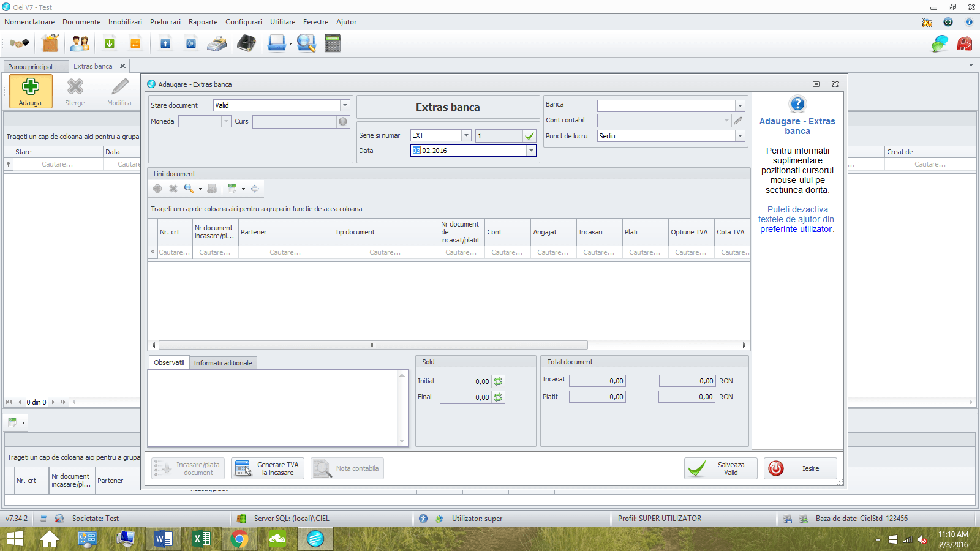Click the Partener column search field

click(285, 252)
